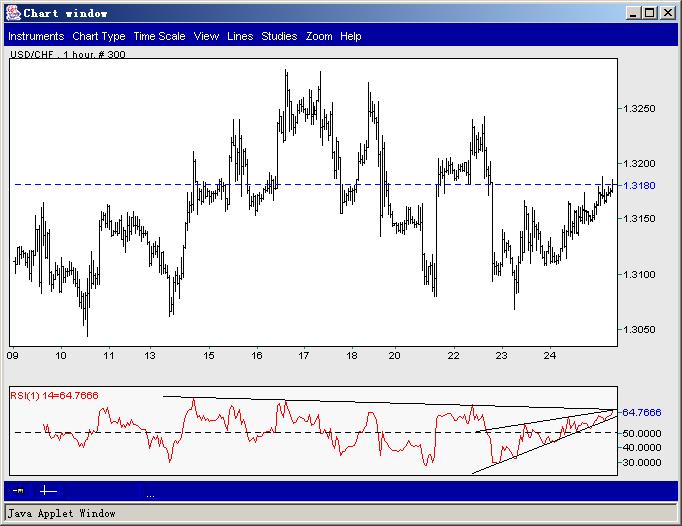Click the Chart window app icon
This screenshot has height=526, width=682.
click(x=13, y=13)
